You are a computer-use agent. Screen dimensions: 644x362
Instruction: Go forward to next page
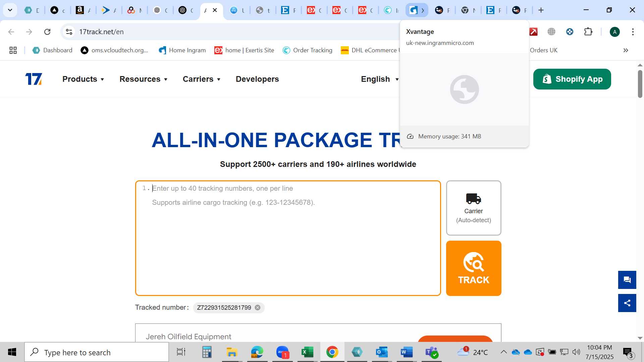click(29, 32)
